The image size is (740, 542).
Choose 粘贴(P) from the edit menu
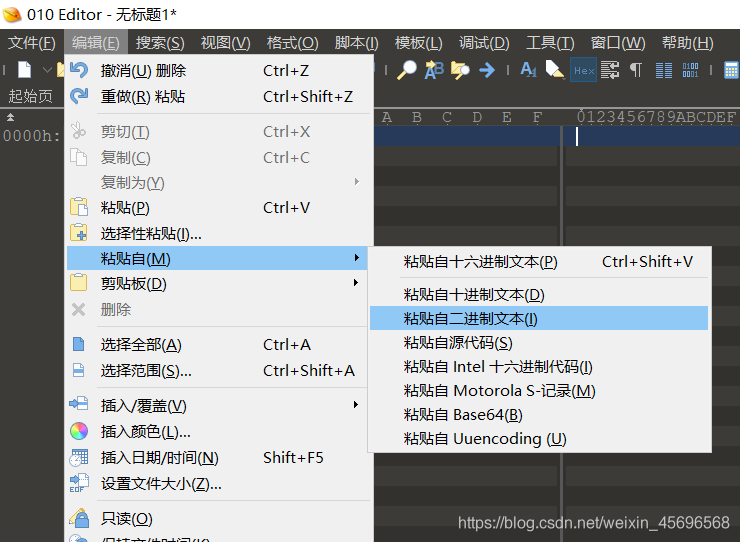(x=219, y=208)
